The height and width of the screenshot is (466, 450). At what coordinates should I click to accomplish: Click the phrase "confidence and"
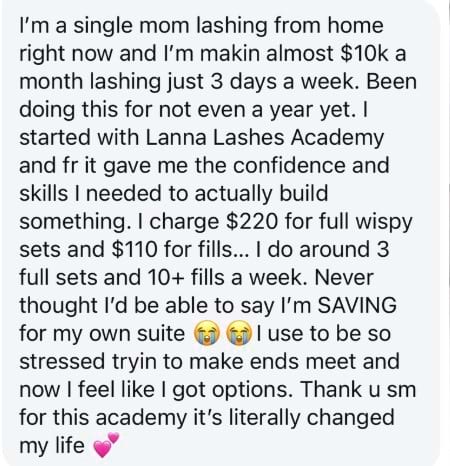click(x=311, y=165)
